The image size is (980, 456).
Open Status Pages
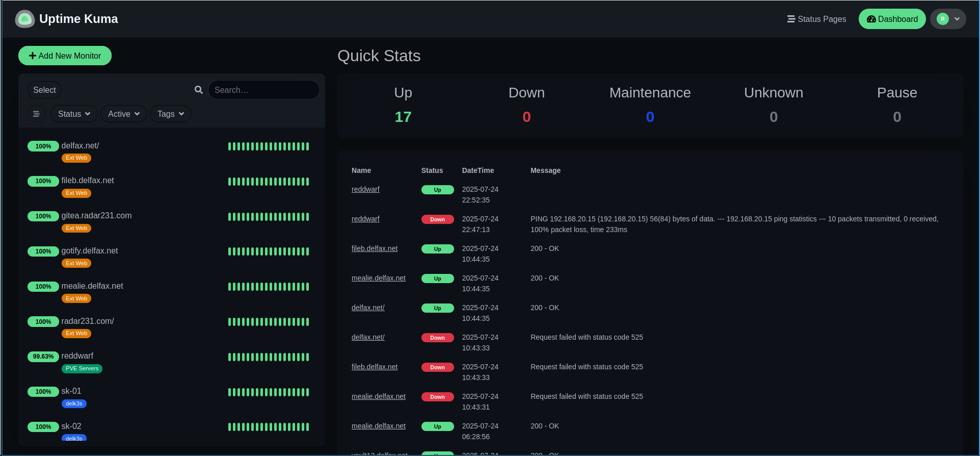click(816, 19)
